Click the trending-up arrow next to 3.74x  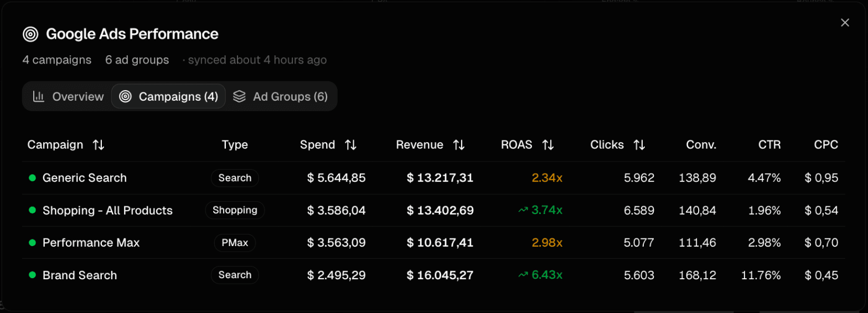[523, 210]
